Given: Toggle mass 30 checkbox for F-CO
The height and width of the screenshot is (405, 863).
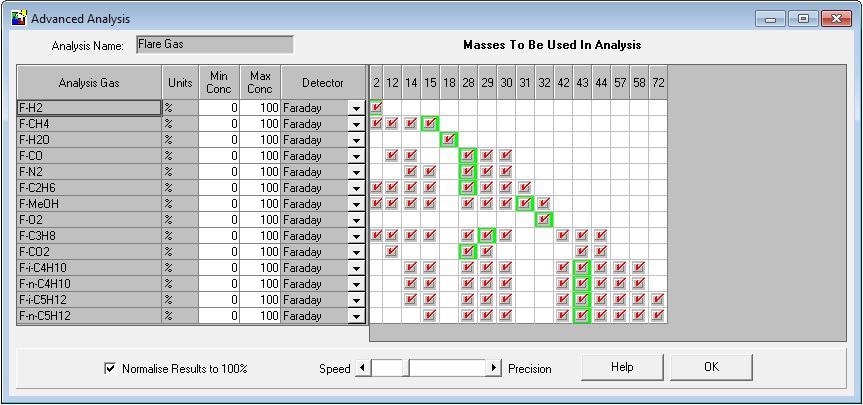Looking at the screenshot, I should (x=506, y=155).
